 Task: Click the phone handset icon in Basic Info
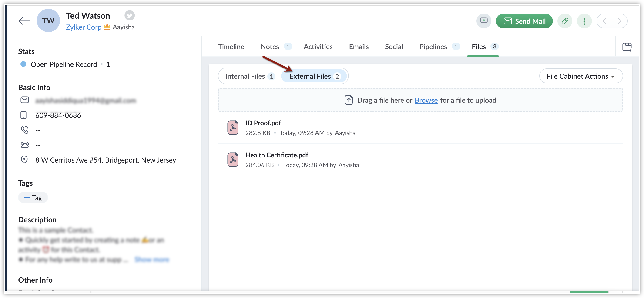(x=24, y=130)
